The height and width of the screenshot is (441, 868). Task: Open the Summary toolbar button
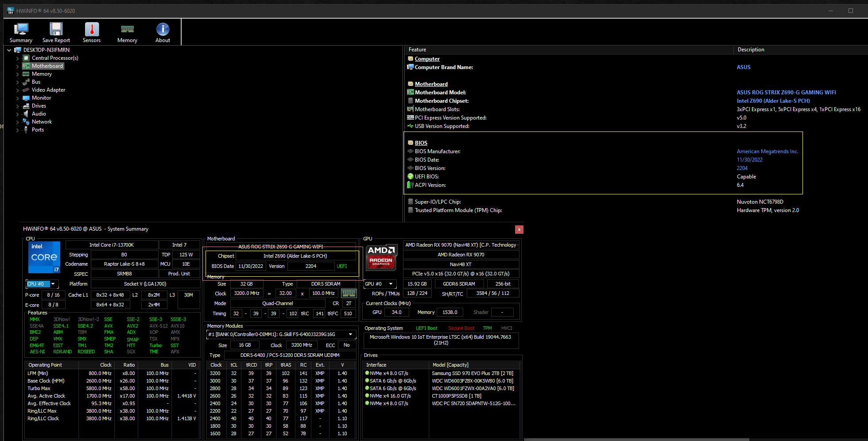click(x=21, y=32)
